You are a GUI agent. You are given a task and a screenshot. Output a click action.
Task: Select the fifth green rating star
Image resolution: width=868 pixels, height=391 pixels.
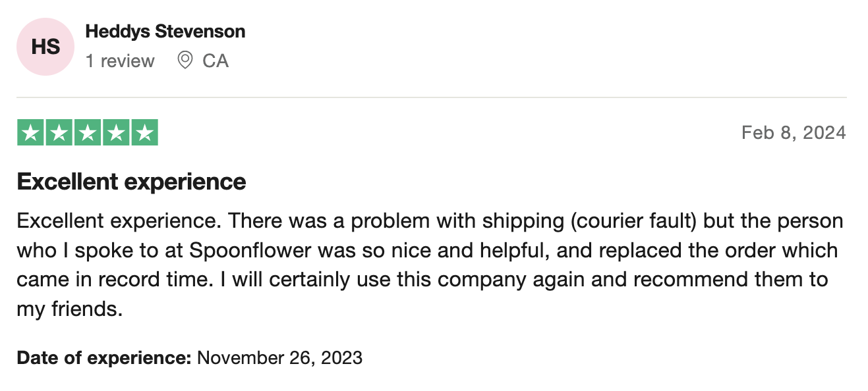[144, 133]
